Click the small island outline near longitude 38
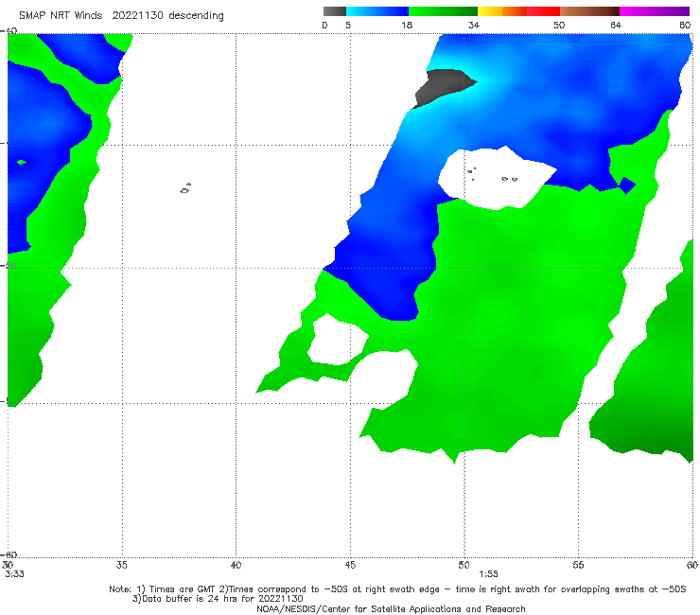This screenshot has height=615, width=700. [x=185, y=188]
